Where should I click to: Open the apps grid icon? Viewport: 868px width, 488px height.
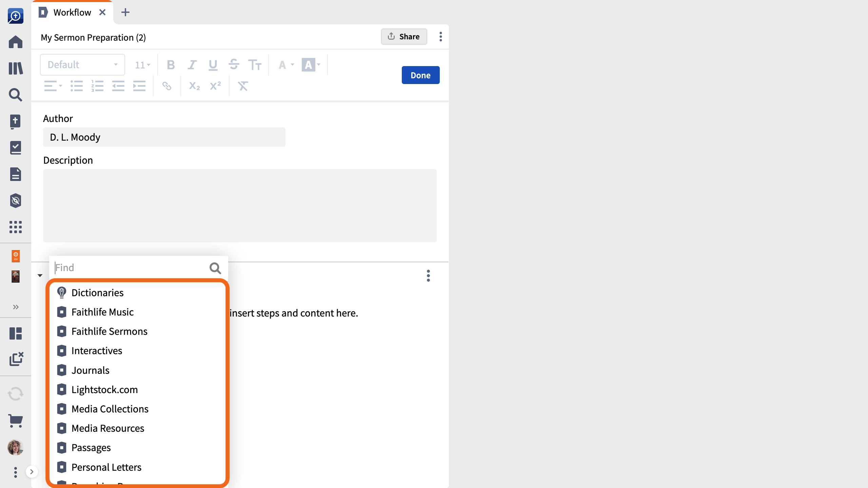click(16, 227)
